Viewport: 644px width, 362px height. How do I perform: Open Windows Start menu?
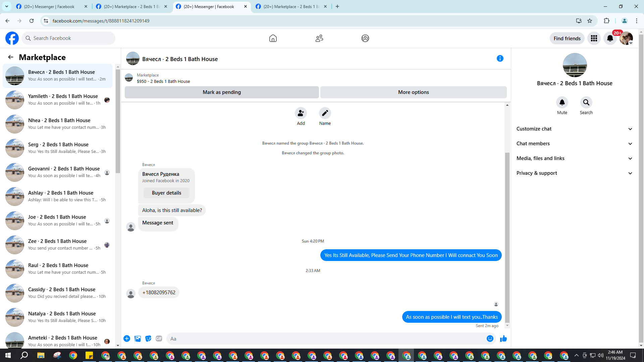click(x=8, y=355)
